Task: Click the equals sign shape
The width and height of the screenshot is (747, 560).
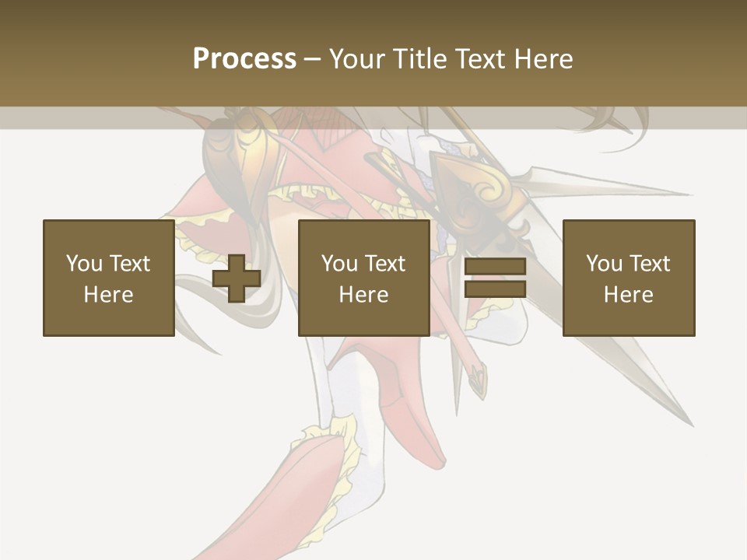Action: point(496,278)
